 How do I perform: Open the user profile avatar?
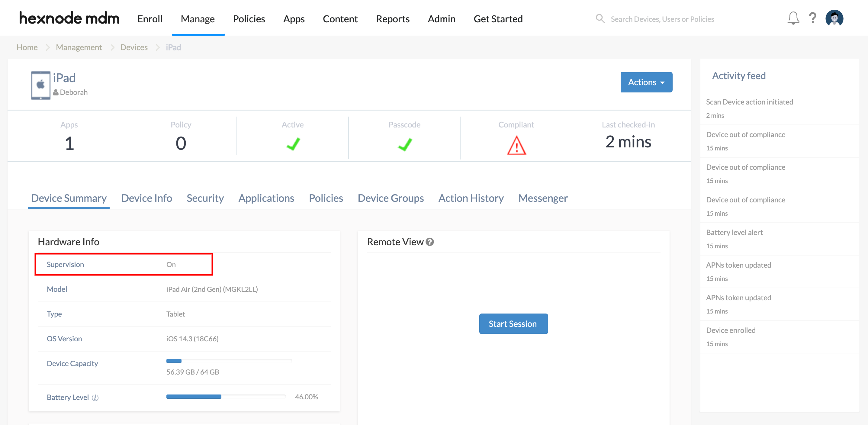tap(834, 18)
